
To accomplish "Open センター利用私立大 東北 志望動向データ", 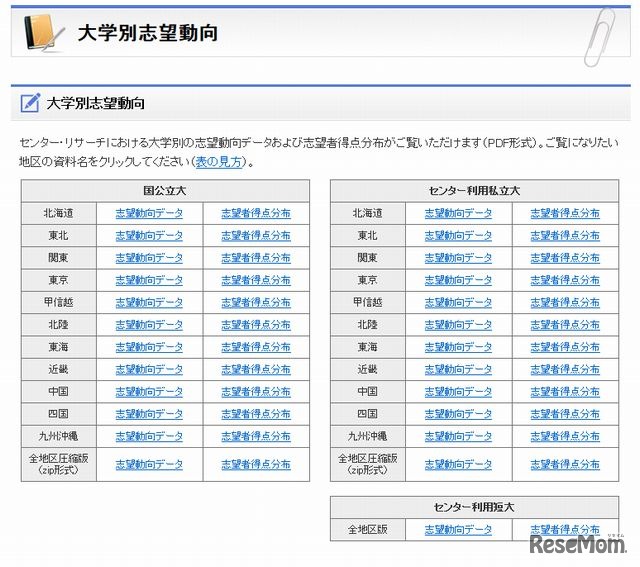I will point(458,236).
